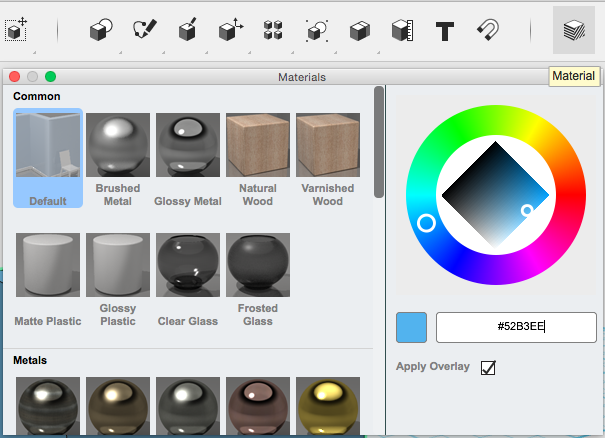Image resolution: width=605 pixels, height=438 pixels.
Task: Select the Measure ruler cube tool
Action: tap(402, 30)
